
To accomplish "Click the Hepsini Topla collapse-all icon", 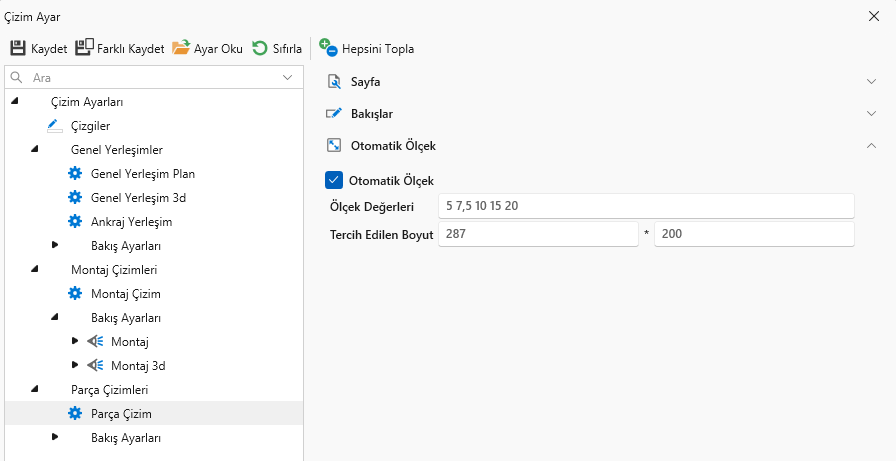I will [x=328, y=47].
